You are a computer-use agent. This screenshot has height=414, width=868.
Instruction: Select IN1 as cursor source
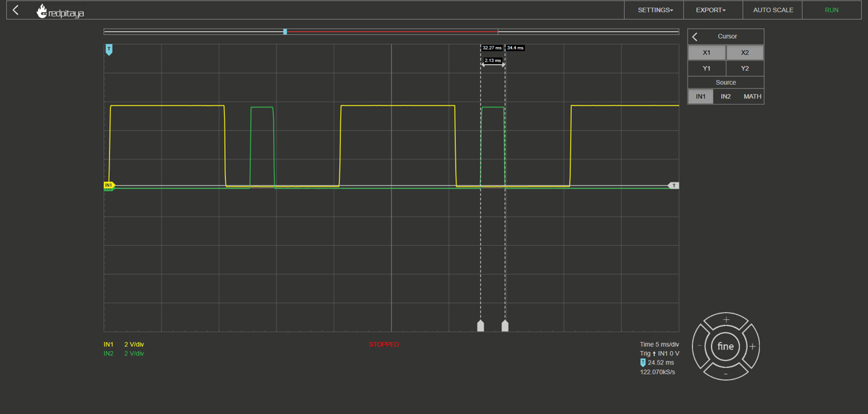coord(700,97)
